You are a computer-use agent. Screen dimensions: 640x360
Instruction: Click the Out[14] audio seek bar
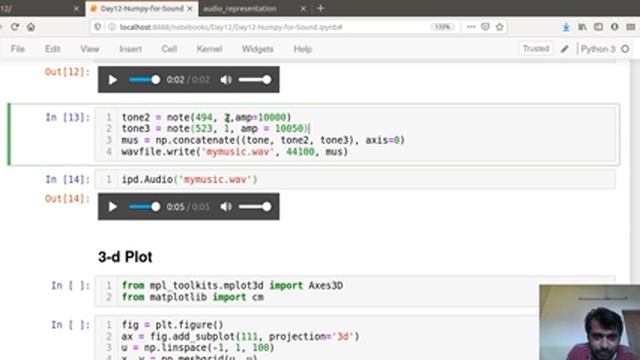click(x=144, y=207)
